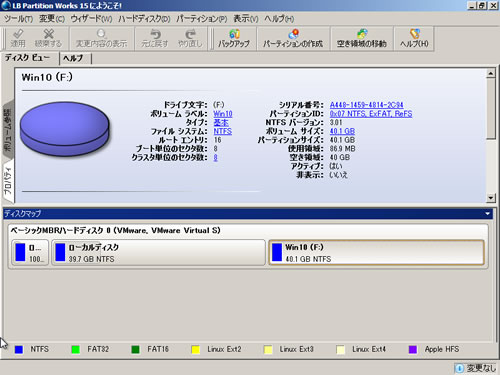This screenshot has width=500, height=375.
Task: Open ヘルプ(H) toolbar icon
Action: pos(415,34)
